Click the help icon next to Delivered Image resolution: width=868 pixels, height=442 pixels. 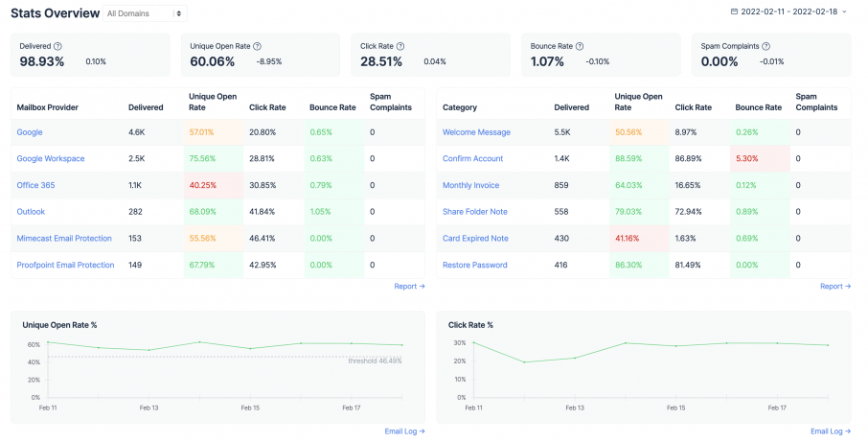click(58, 46)
